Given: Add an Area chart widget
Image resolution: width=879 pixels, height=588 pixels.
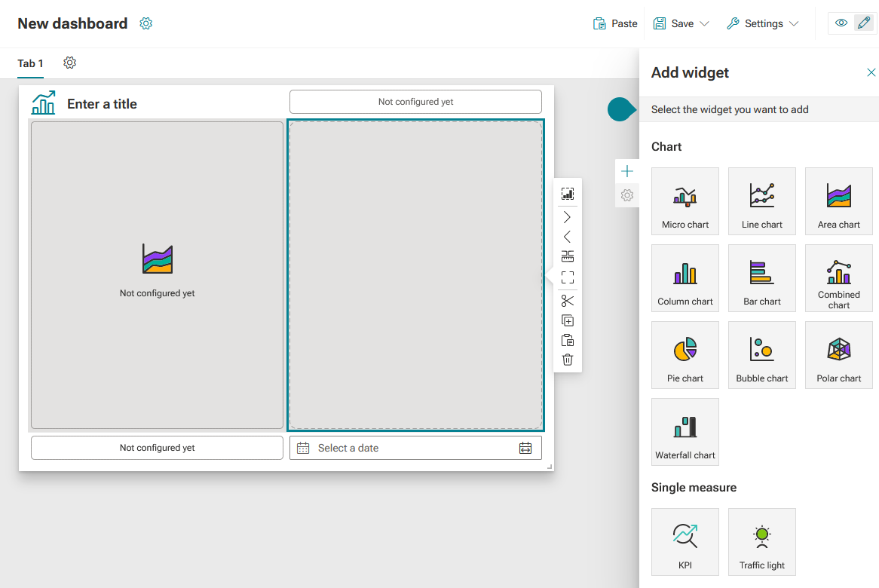Looking at the screenshot, I should tap(838, 201).
